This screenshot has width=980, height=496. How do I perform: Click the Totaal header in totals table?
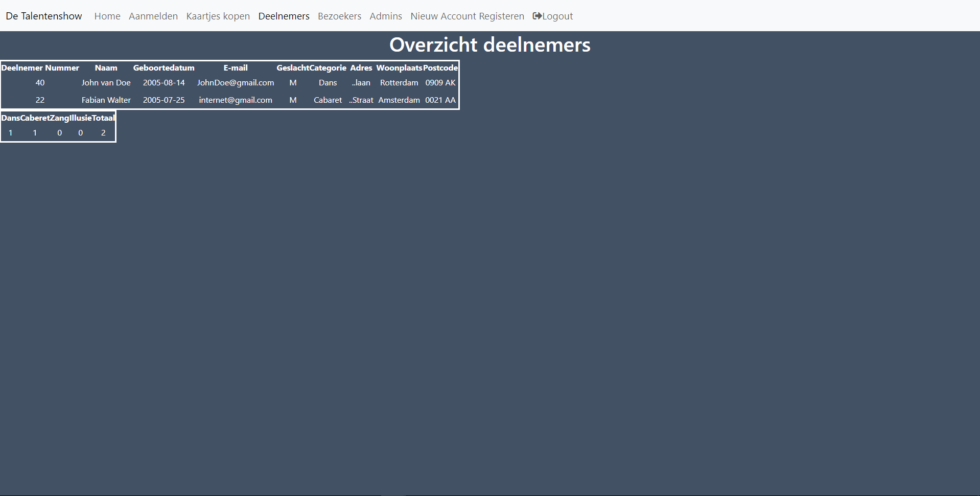[103, 118]
